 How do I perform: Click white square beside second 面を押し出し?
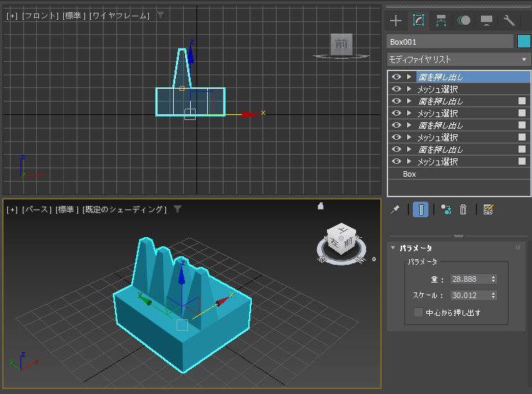(x=522, y=101)
